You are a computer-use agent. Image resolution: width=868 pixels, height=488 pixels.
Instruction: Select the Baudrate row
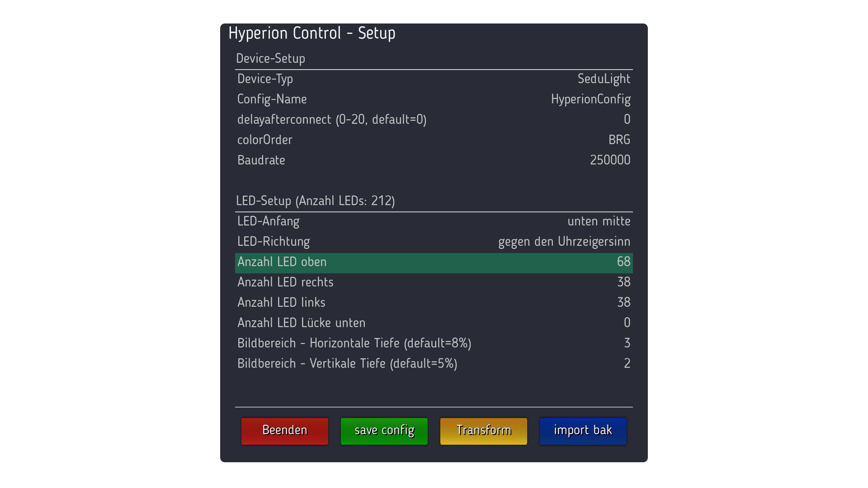(x=434, y=160)
